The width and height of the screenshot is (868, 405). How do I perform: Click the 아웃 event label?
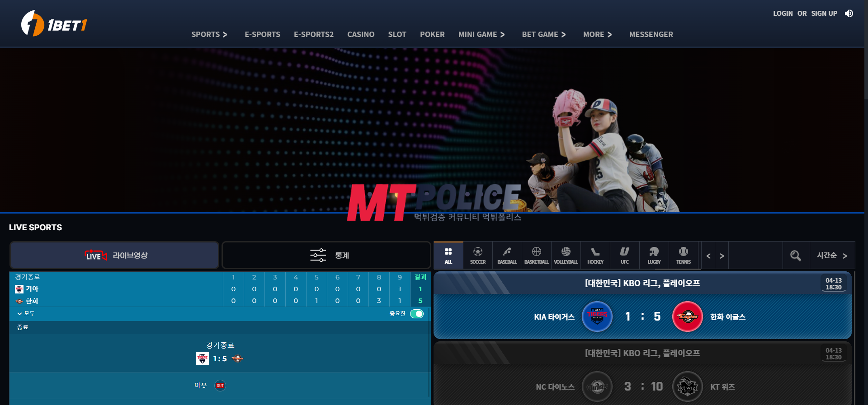pyautogui.click(x=200, y=385)
